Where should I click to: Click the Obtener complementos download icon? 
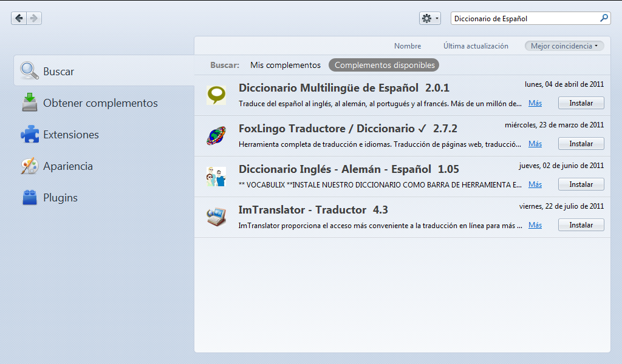tap(30, 102)
